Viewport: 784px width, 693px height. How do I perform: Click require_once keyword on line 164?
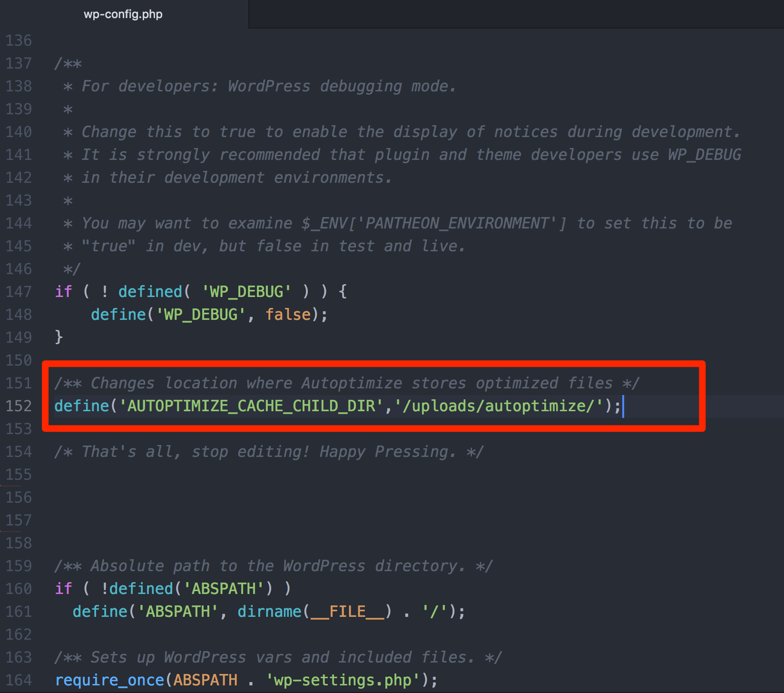[109, 680]
